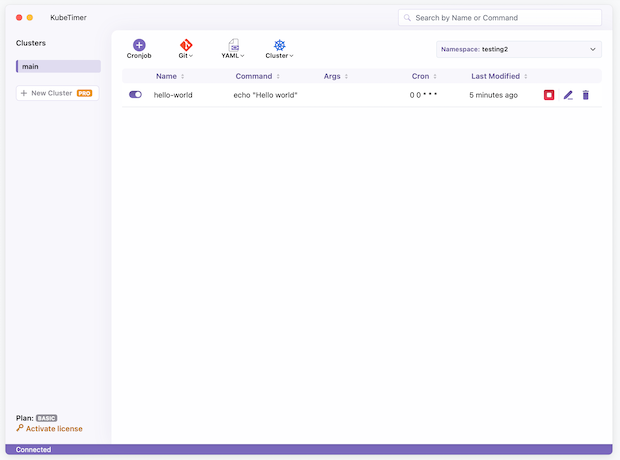Stop the hello-world cronjob with red icon

click(549, 95)
